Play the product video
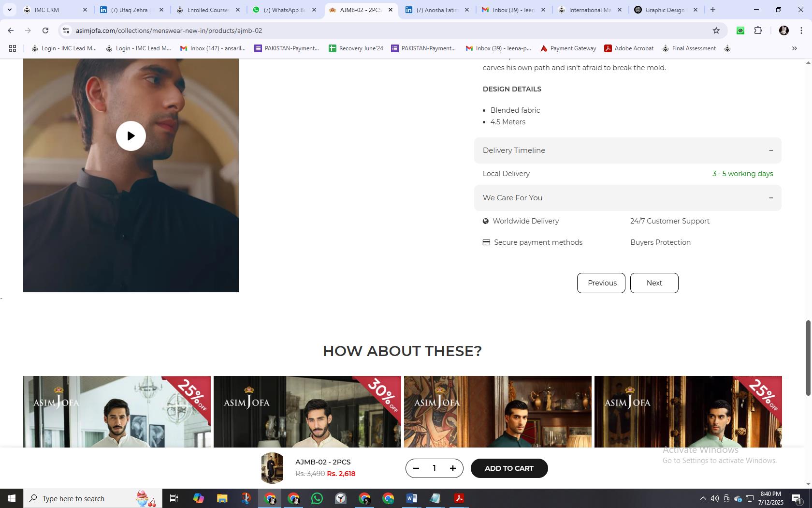Screen dimensions: 812x508 click(130, 136)
